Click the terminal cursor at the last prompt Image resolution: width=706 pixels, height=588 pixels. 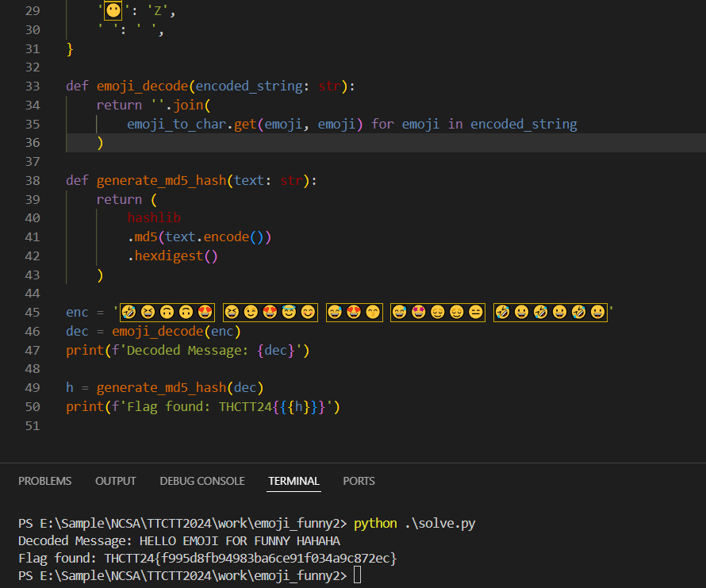pos(357,575)
